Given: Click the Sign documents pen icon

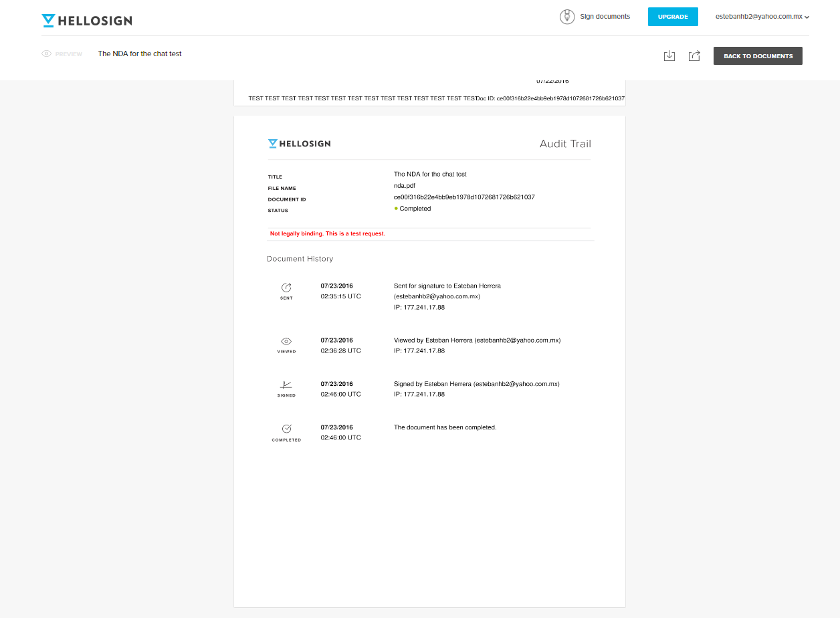Looking at the screenshot, I should (x=567, y=17).
